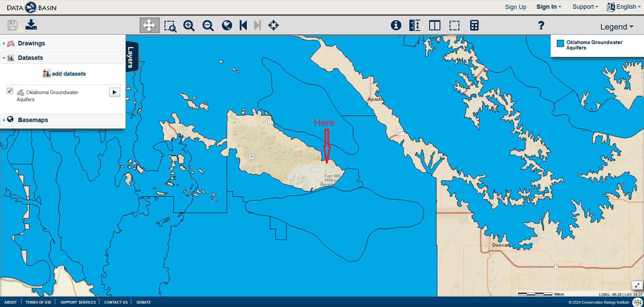Go to previous map extent
The image size is (644, 307).
243,25
